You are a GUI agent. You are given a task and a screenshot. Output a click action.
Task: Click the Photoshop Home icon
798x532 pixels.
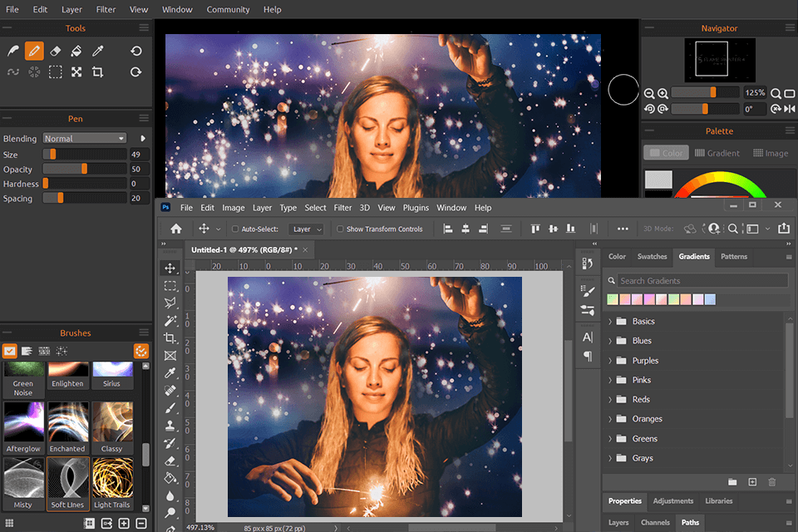(x=176, y=229)
